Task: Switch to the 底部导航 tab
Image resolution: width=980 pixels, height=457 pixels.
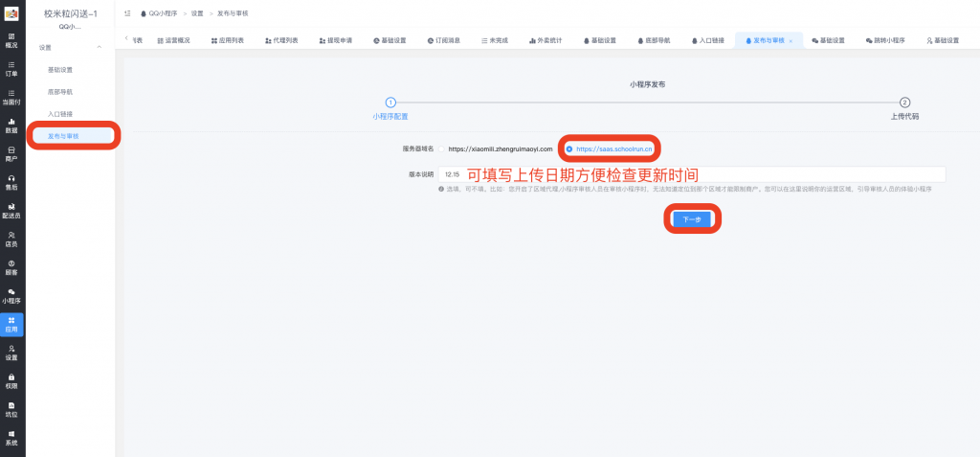Action: coord(654,40)
